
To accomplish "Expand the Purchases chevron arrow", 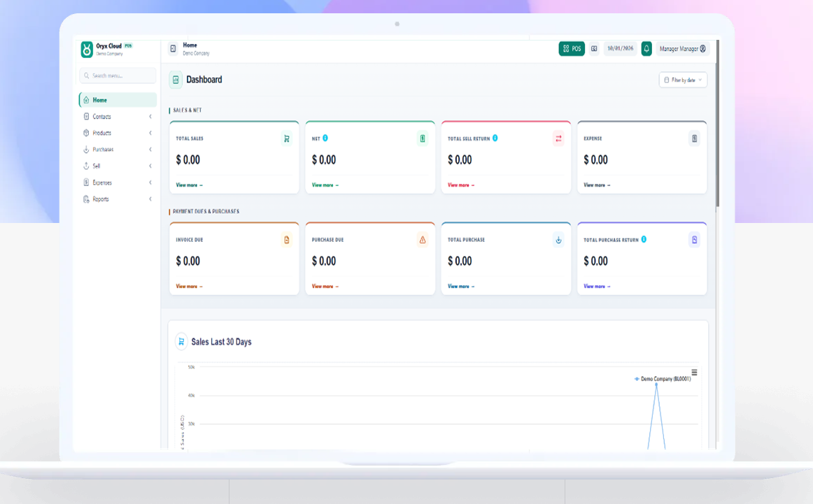I will [150, 150].
